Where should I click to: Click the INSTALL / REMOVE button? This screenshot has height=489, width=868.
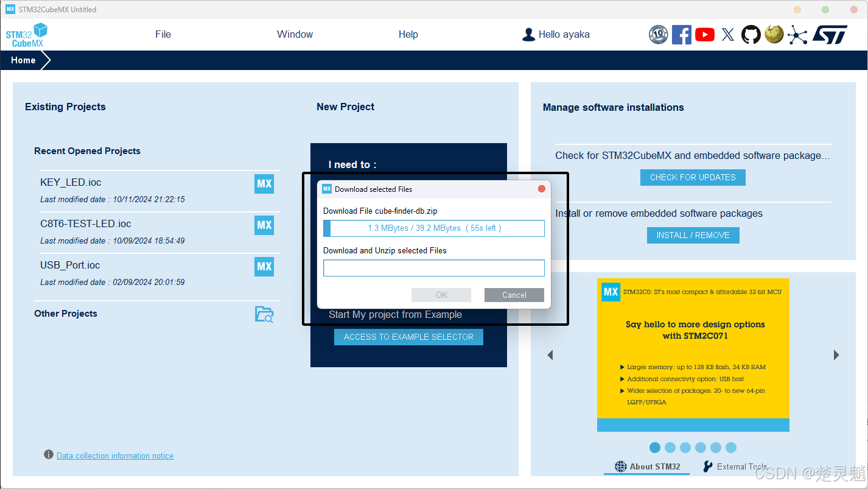pyautogui.click(x=693, y=235)
